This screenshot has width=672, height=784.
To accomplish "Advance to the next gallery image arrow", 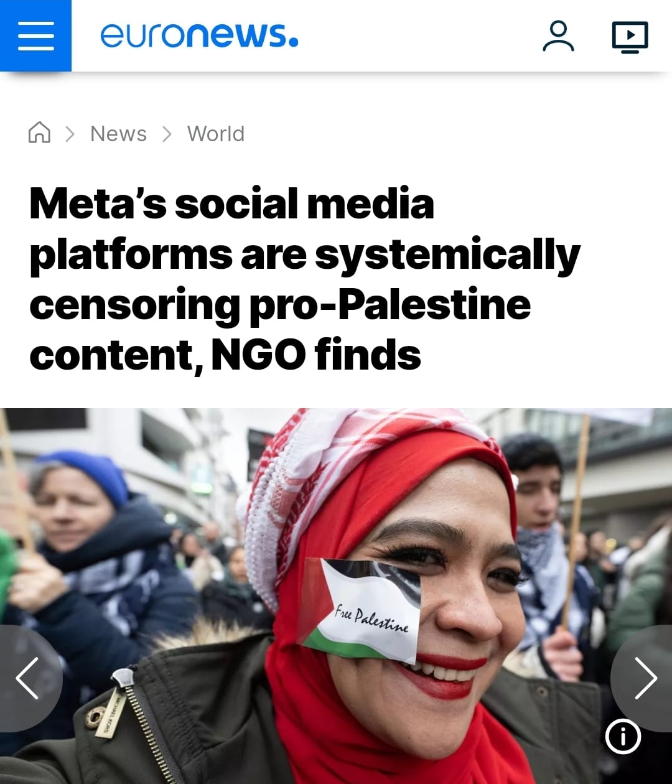I will click(x=644, y=678).
